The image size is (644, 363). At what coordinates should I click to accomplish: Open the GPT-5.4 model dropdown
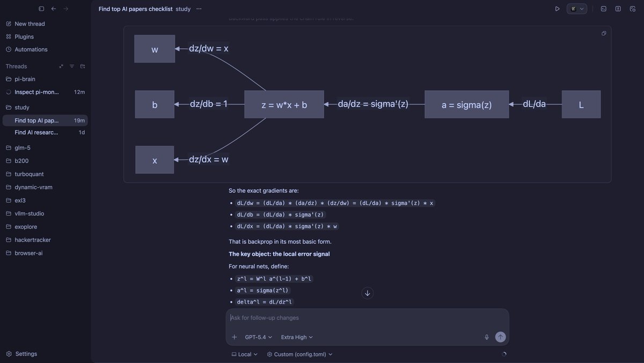tap(259, 337)
